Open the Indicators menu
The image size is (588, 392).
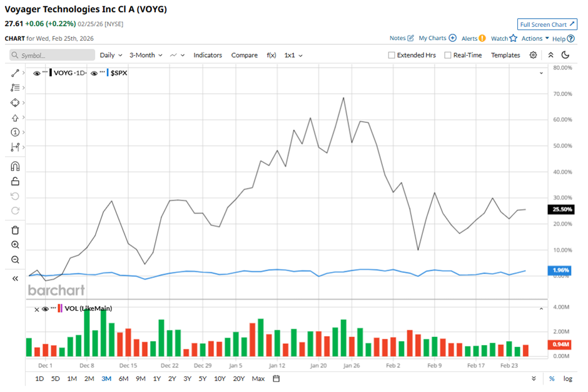coord(208,55)
